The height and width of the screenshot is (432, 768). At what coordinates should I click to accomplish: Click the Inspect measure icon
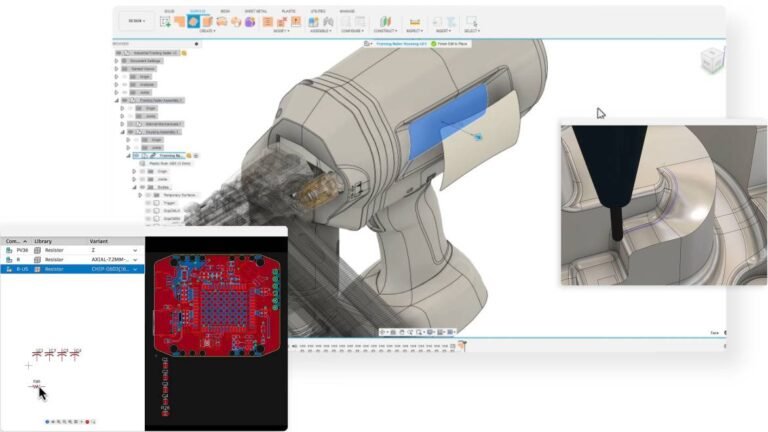pyautogui.click(x=414, y=22)
